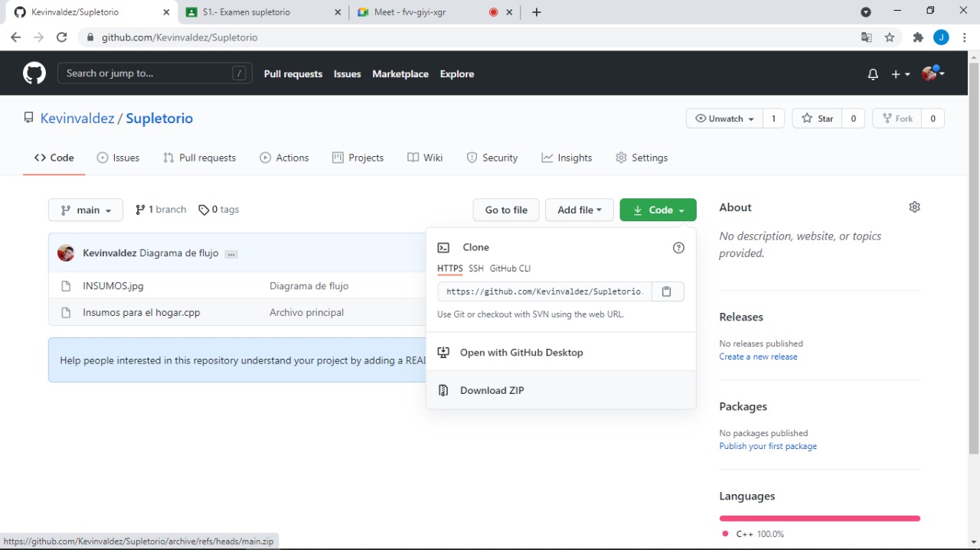Click Publish your first package link
The height and width of the screenshot is (550, 980).
pos(768,446)
